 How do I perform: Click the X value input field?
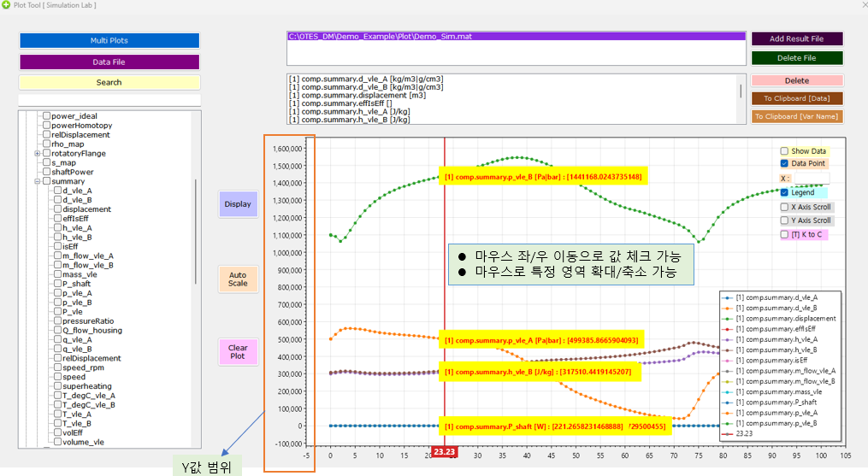[x=812, y=179]
